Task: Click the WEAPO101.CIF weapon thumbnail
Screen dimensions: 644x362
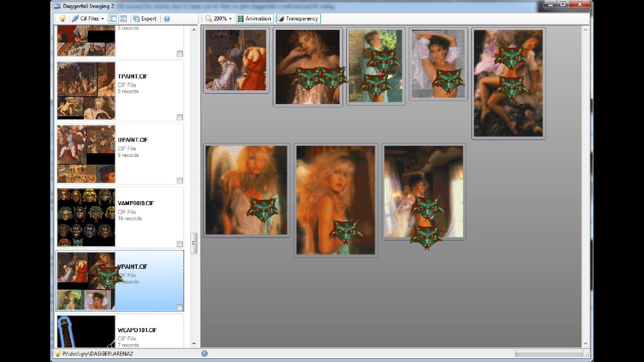Action: click(x=86, y=331)
